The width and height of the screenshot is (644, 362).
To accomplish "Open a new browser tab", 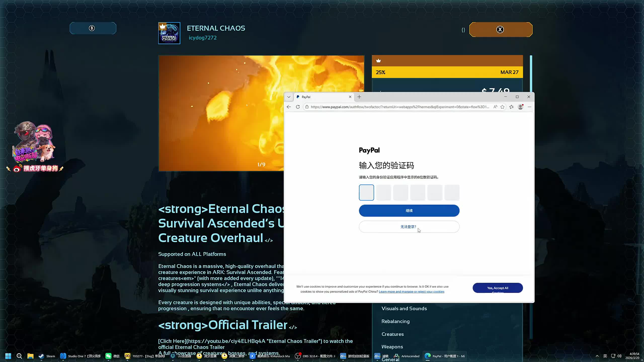I will [x=359, y=97].
